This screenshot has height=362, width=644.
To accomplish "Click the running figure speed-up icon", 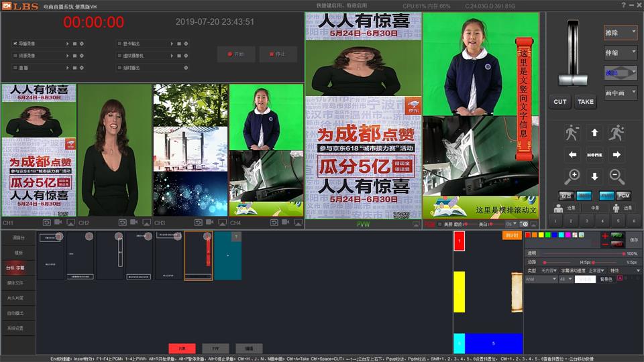I will click(x=616, y=133).
